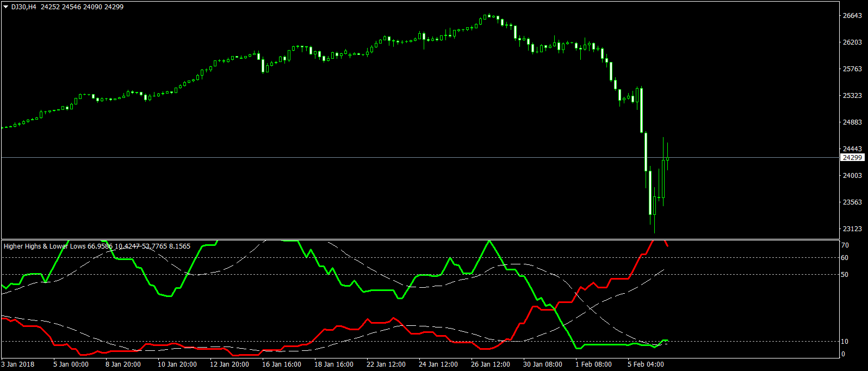Click the highlighted 24299 current price label
This screenshot has height=371, width=868.
[852, 158]
